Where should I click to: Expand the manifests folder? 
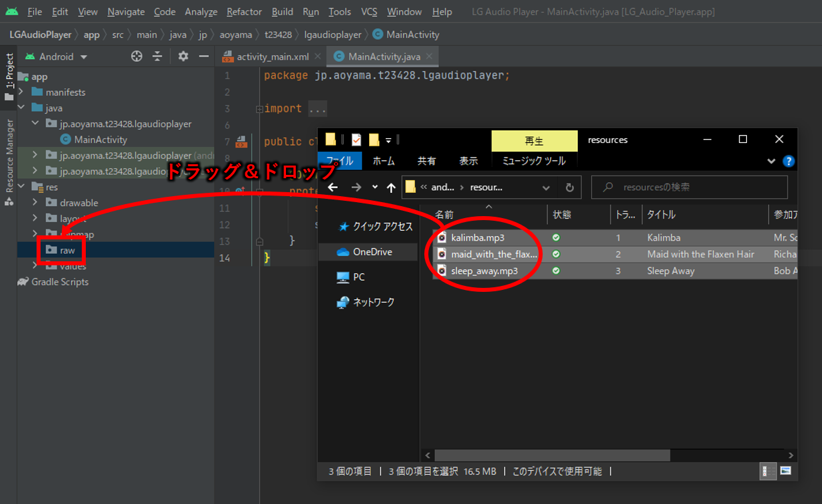(x=21, y=92)
